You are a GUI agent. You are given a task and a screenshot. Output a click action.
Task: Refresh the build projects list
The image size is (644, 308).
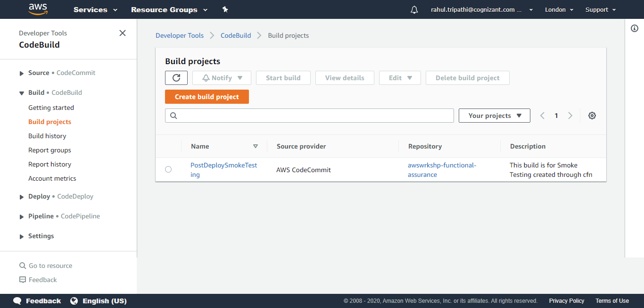click(x=176, y=78)
